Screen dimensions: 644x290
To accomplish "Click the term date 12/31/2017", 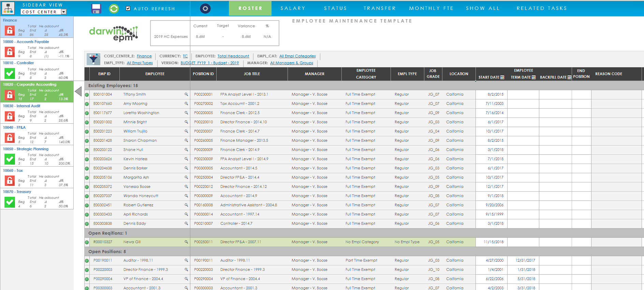I will [x=525, y=260].
